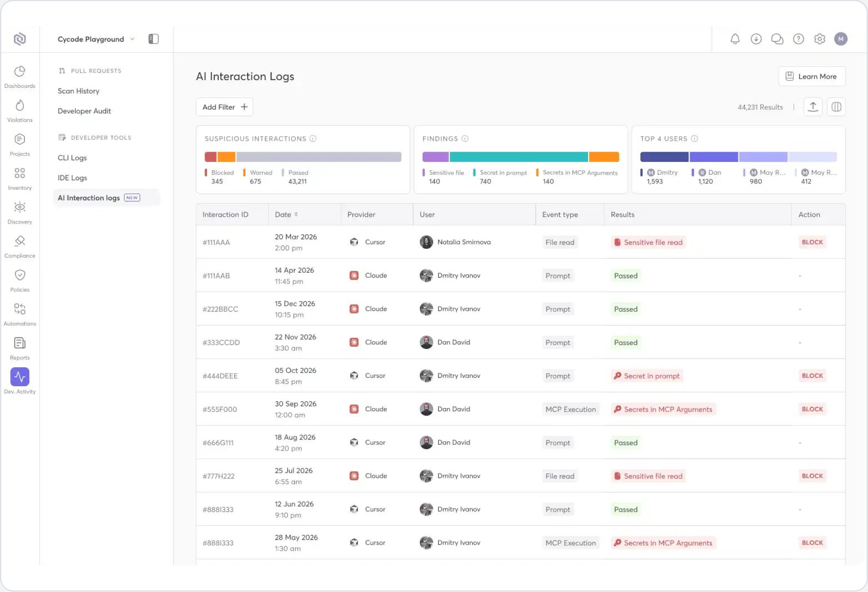Image resolution: width=868 pixels, height=592 pixels.
Task: Toggle the sidebar collapse panel icon
Action: (x=154, y=39)
